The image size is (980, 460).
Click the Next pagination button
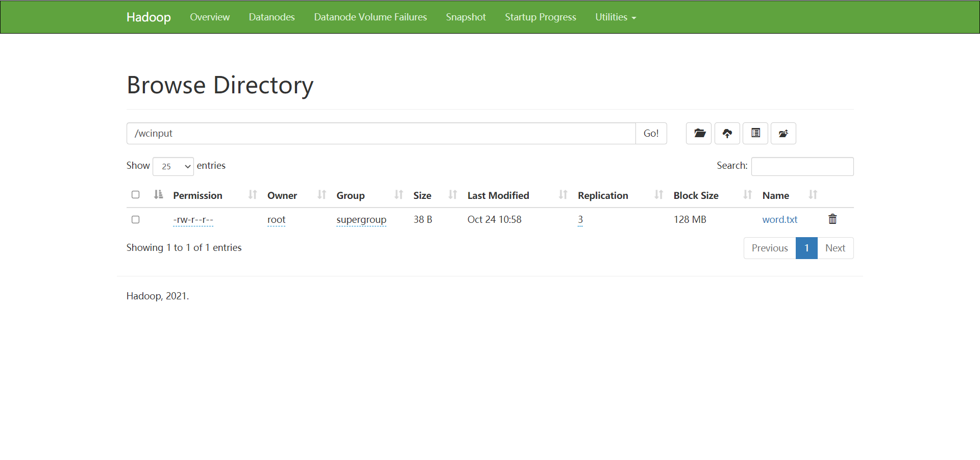[836, 248]
